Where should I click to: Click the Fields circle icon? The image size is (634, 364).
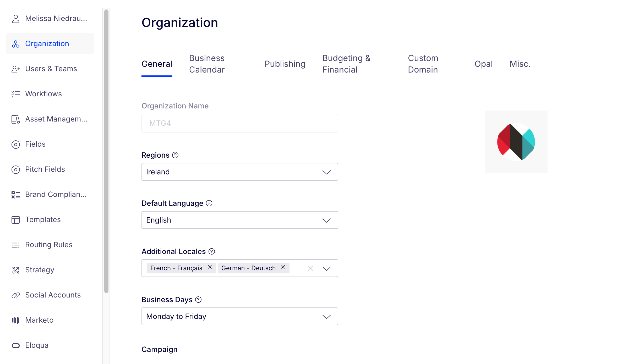pos(16,144)
